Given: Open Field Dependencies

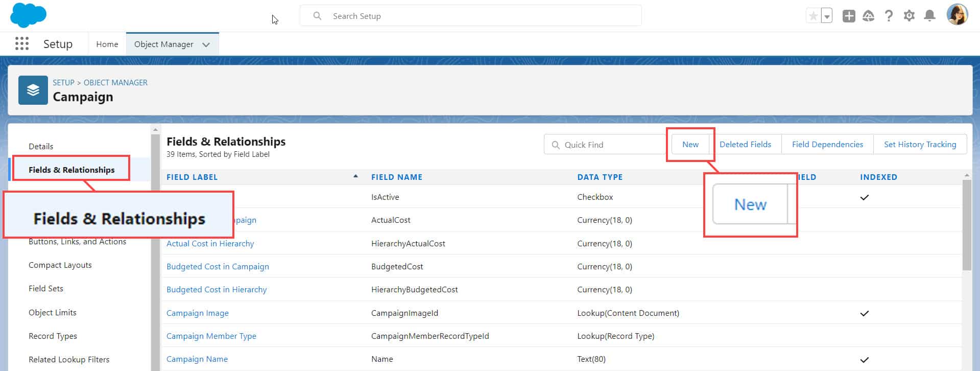Looking at the screenshot, I should coord(827,145).
